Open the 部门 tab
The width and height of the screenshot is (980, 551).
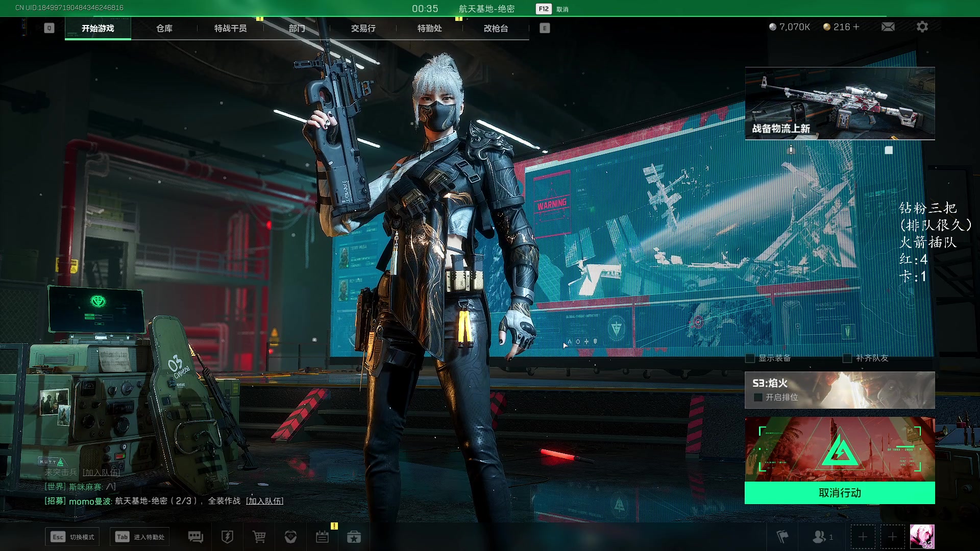pos(297,28)
